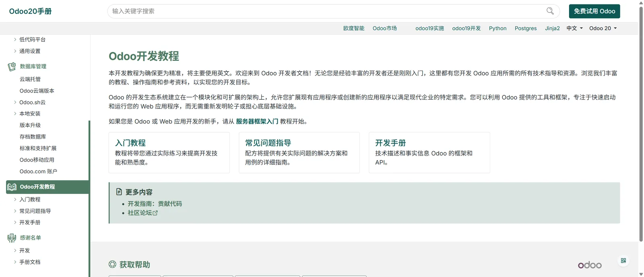Expand the 本地安装 chevron
644x277 pixels.
tap(15, 113)
